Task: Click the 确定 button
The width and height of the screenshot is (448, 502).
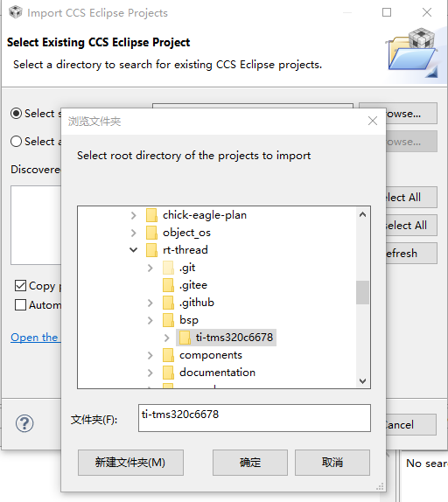Action: click(x=250, y=463)
